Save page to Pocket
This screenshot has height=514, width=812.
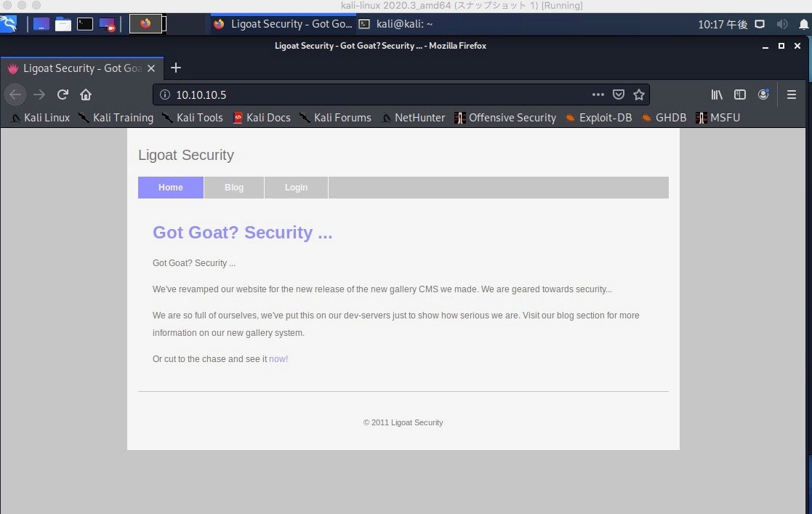tap(619, 95)
